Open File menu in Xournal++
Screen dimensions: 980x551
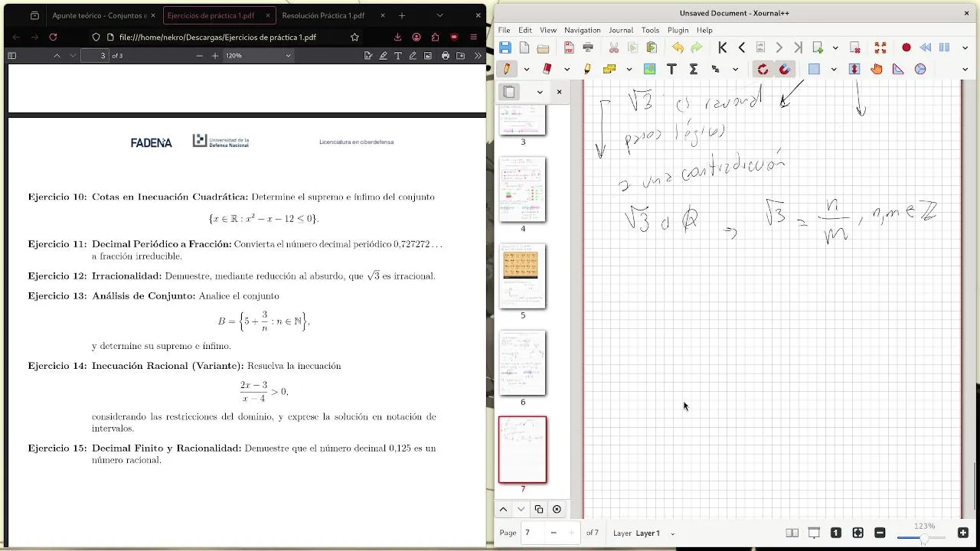(505, 30)
